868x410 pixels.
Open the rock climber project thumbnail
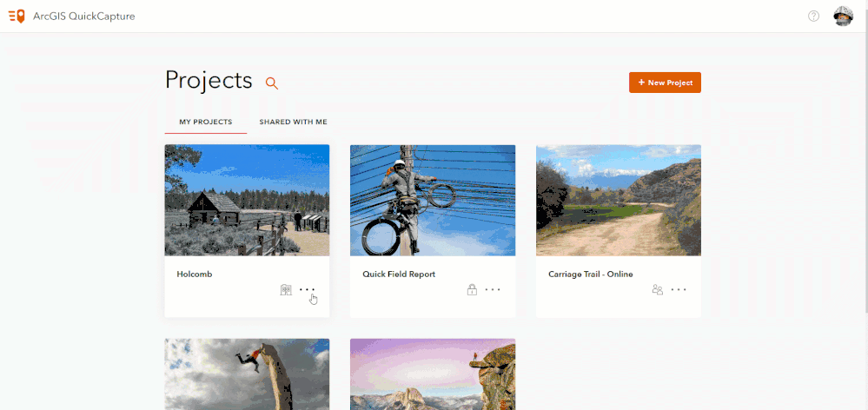[247, 374]
